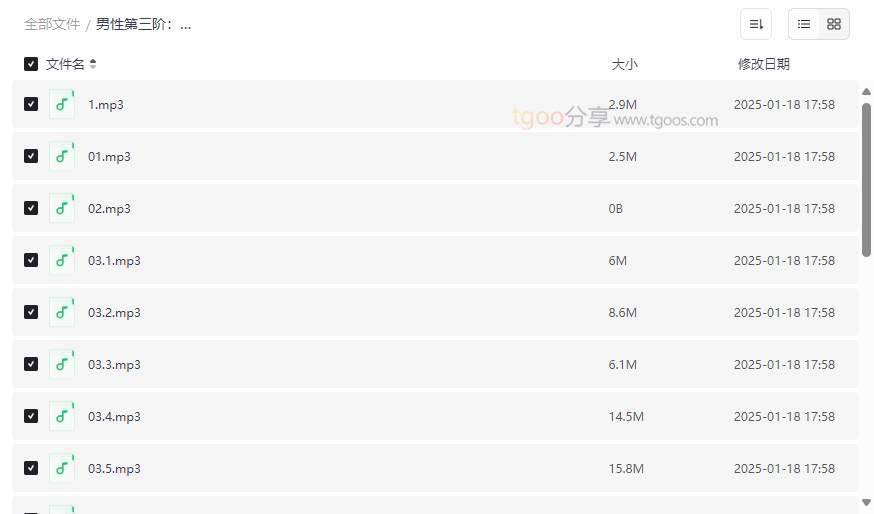Click the music icon of 03.5.mp3

tap(62, 468)
